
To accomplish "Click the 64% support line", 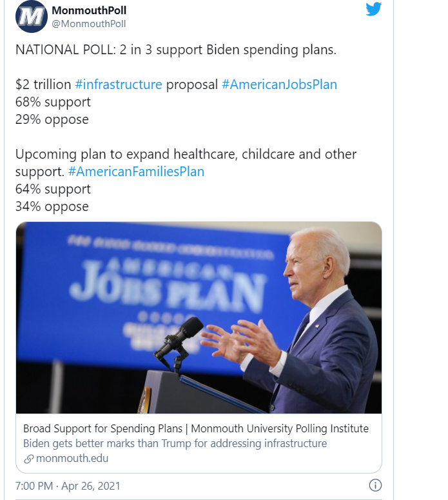I will [x=53, y=189].
